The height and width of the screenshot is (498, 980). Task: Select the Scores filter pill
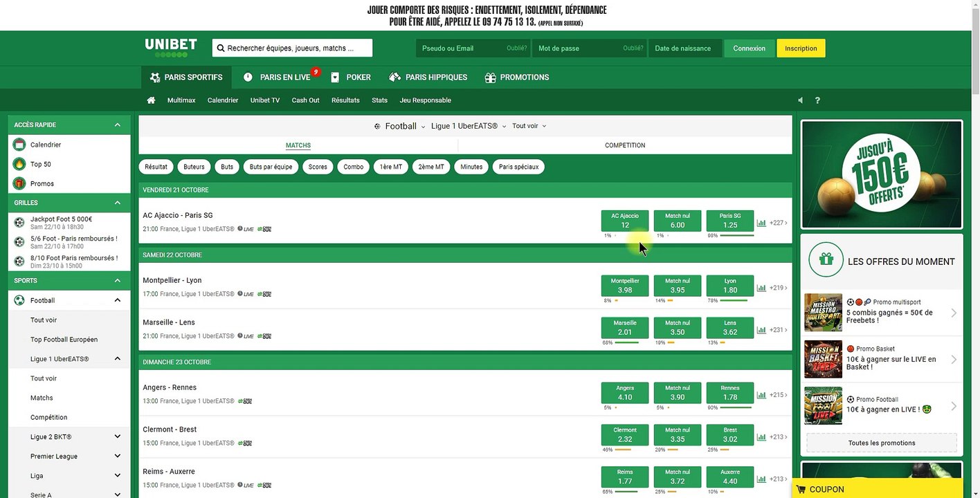pyautogui.click(x=318, y=167)
